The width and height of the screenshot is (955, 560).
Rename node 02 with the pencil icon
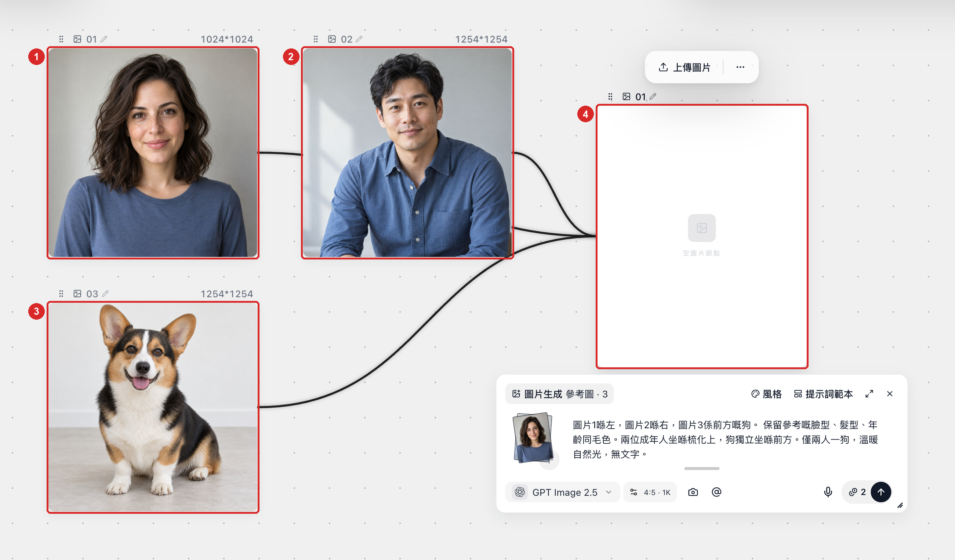coord(359,39)
